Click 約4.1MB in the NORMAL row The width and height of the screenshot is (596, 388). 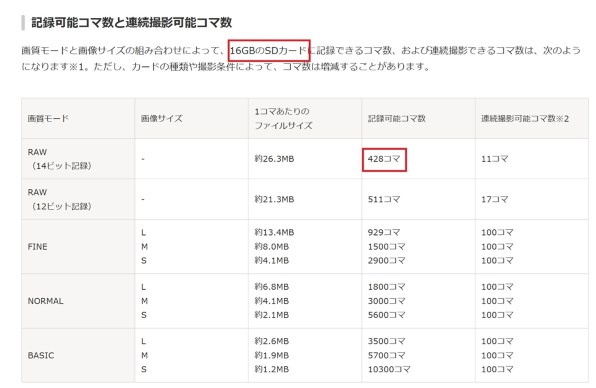pos(271,301)
